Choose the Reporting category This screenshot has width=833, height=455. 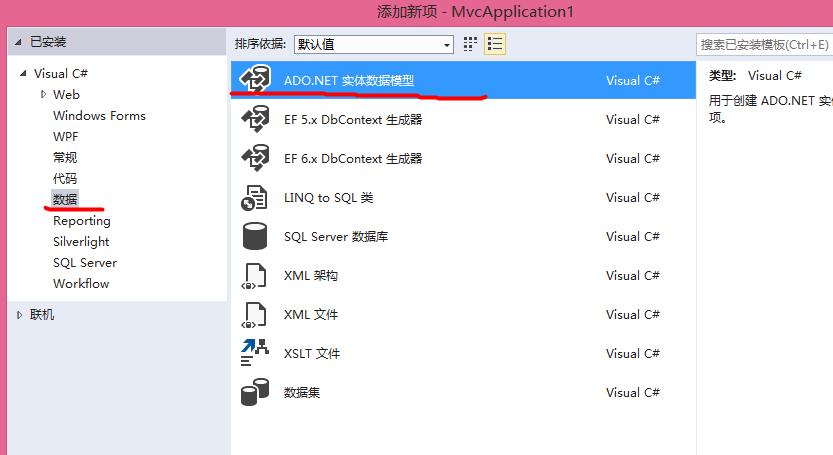point(82,220)
